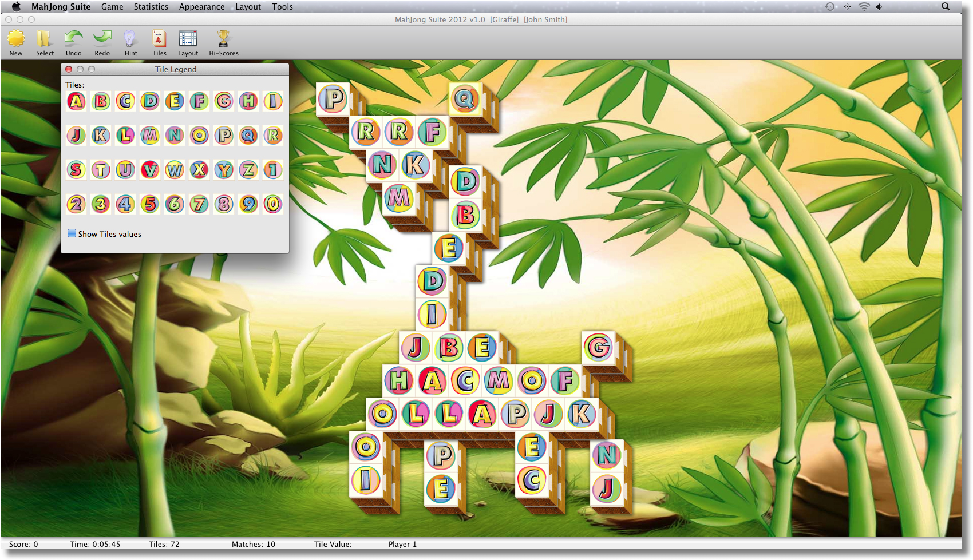Viewport: 973px width, 560px height.
Task: Open the Tools menu
Action: click(282, 6)
